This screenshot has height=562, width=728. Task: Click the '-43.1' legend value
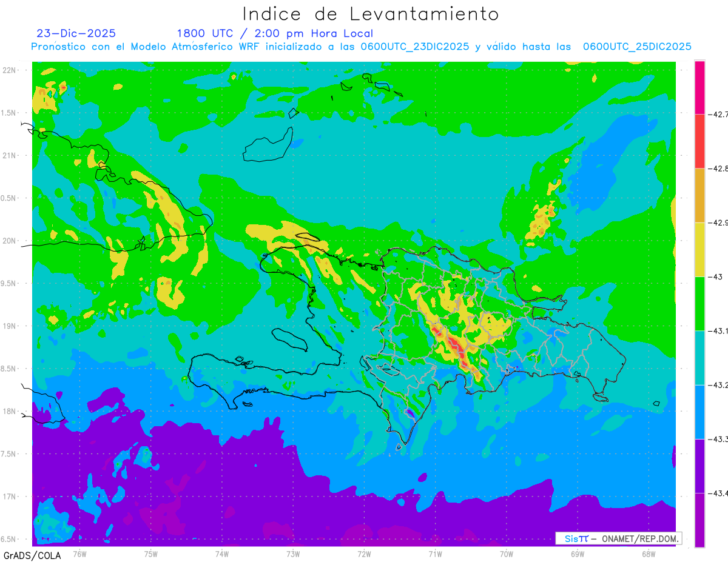(x=717, y=331)
